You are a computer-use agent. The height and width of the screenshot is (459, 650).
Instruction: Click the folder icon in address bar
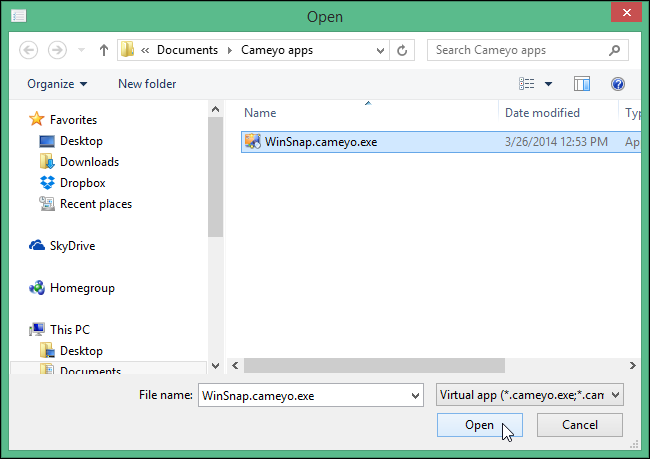coord(127,50)
